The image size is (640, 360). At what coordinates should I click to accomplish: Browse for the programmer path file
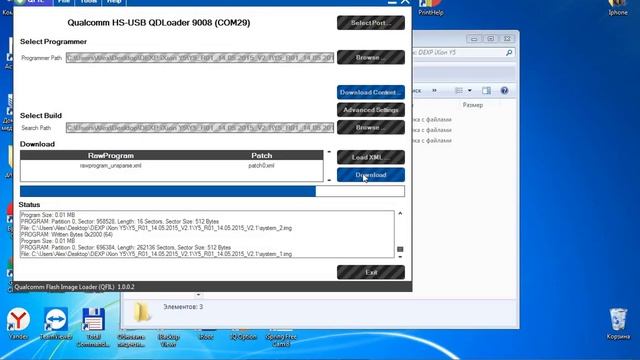coord(371,58)
